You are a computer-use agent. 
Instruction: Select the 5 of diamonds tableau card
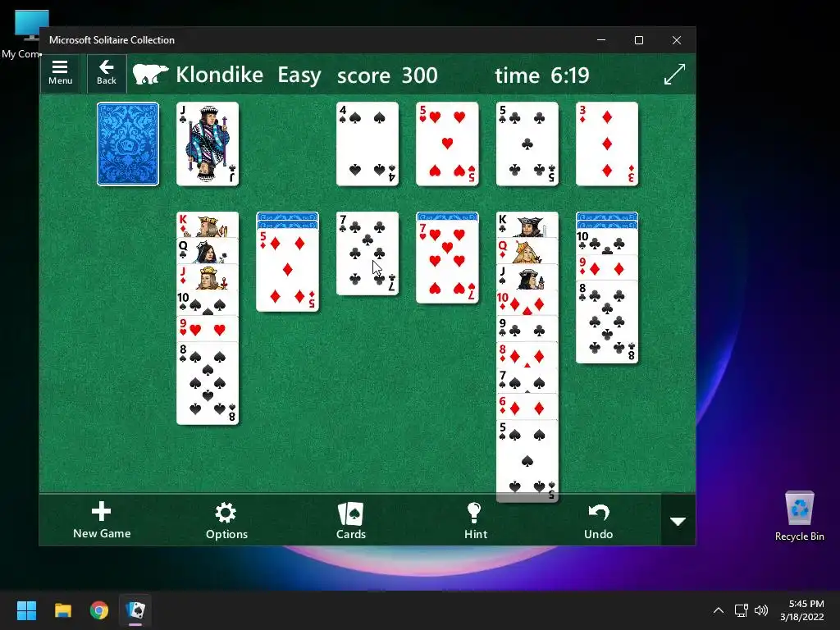click(288, 271)
